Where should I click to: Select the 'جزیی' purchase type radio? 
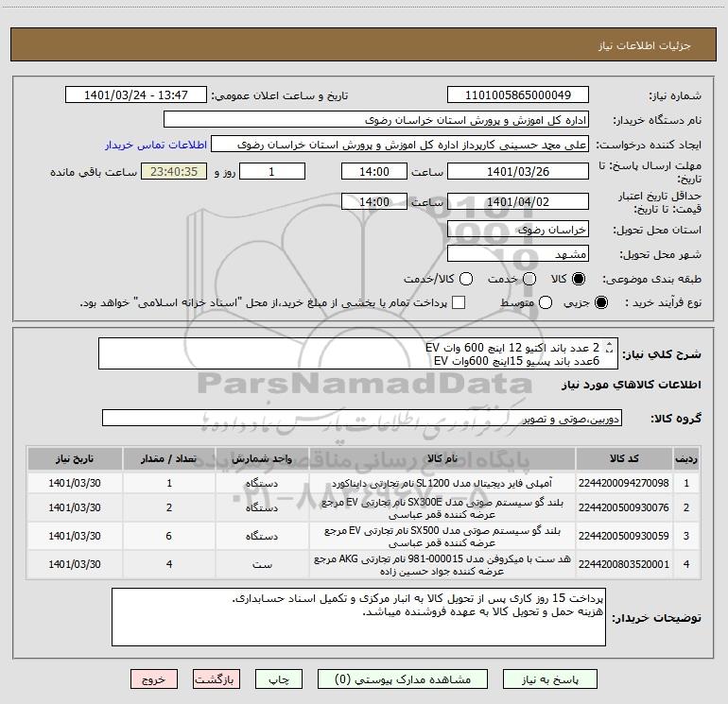[600, 302]
